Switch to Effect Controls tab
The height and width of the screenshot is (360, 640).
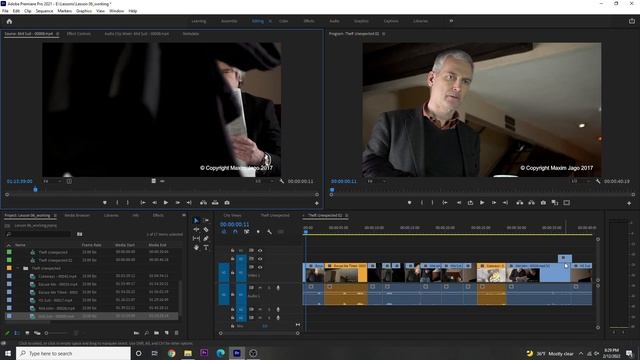pos(79,34)
